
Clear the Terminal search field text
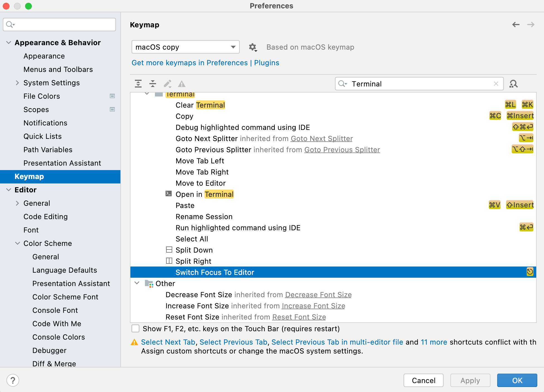pyautogui.click(x=496, y=84)
